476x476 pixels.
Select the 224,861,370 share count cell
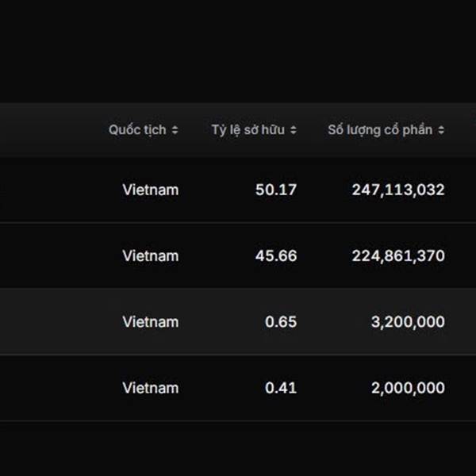398,256
